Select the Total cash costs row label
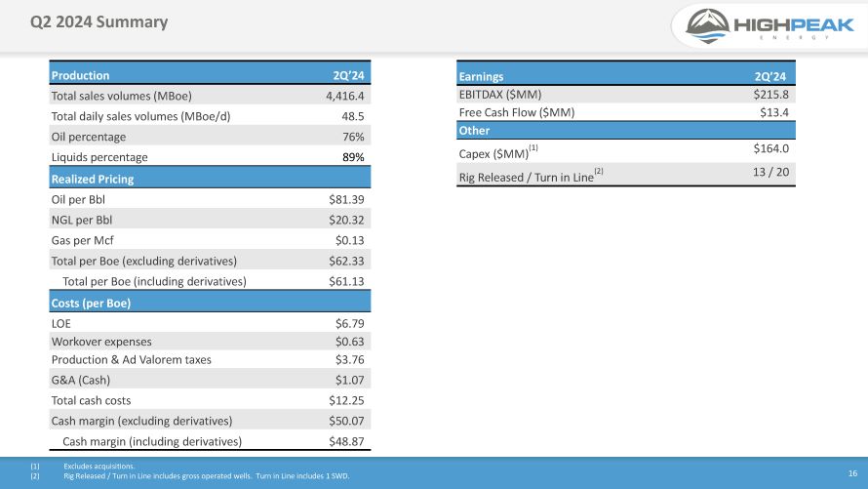Viewport: 868px width, 489px height. coord(91,400)
